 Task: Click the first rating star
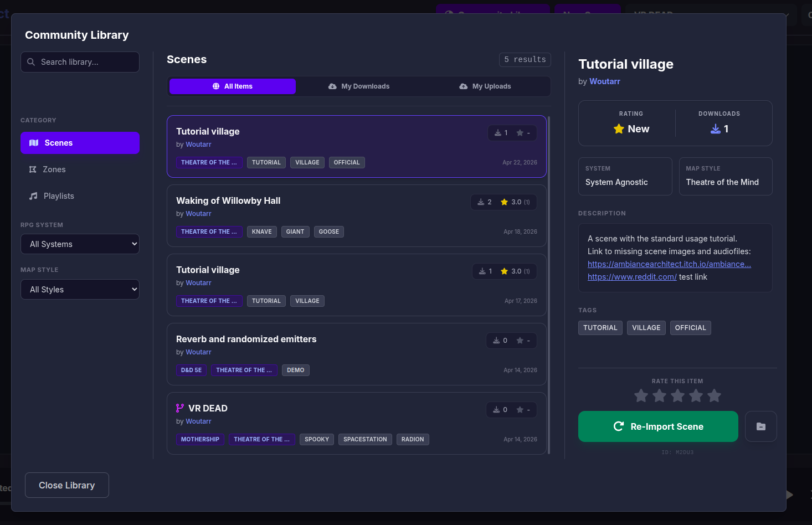point(641,396)
